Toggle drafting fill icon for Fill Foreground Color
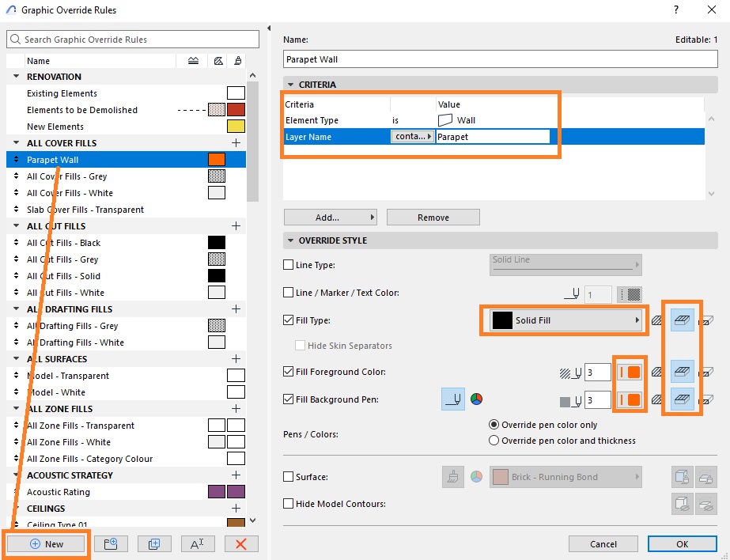The width and height of the screenshot is (730, 560). (x=706, y=372)
